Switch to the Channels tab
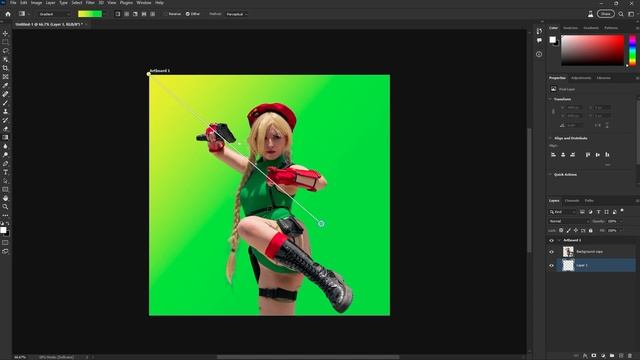 (x=572, y=201)
